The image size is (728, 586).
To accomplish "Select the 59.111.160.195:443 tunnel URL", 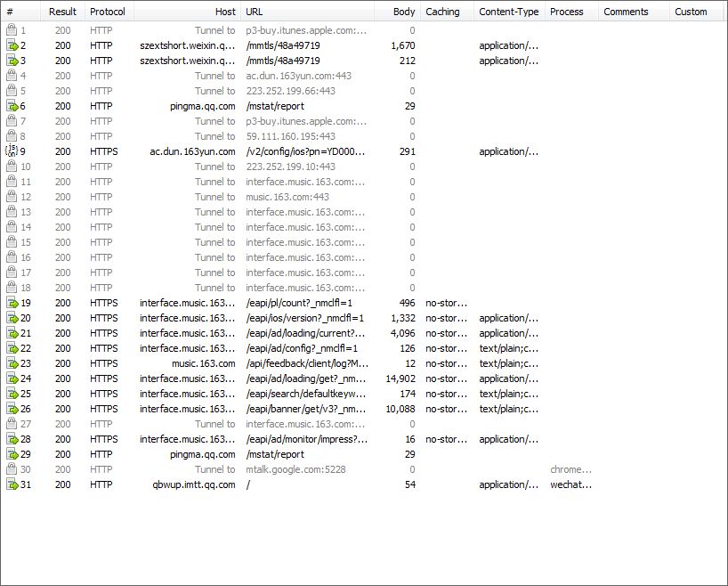I will pyautogui.click(x=291, y=136).
